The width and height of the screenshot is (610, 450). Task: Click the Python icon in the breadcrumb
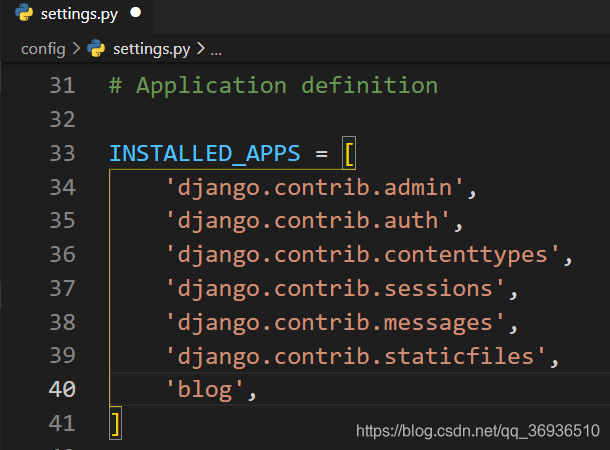pyautogui.click(x=96, y=49)
